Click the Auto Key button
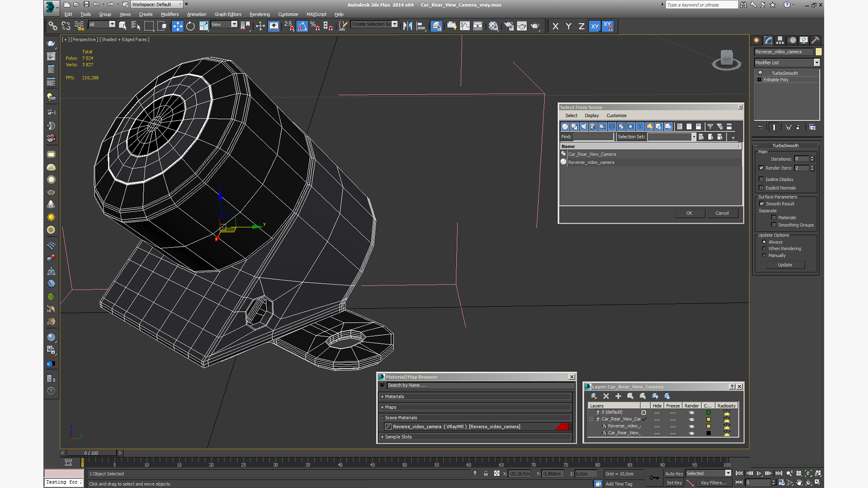The width and height of the screenshot is (868, 488). (674, 474)
